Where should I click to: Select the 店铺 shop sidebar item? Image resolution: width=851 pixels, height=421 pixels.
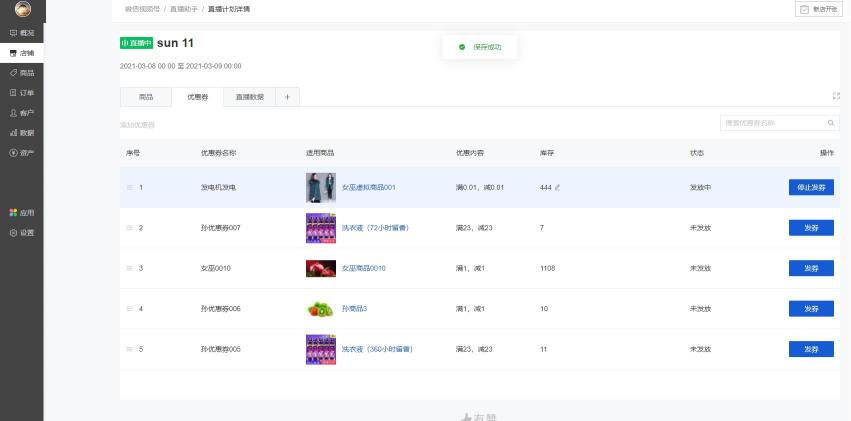click(x=22, y=53)
